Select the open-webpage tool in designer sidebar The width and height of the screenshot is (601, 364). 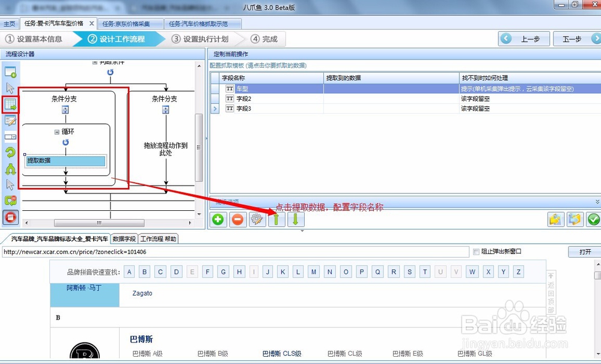click(x=10, y=72)
